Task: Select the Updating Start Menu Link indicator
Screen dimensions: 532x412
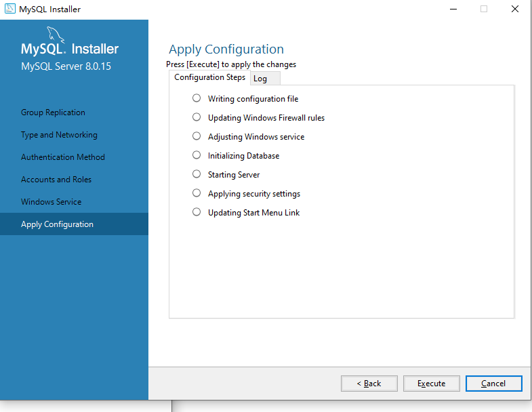Action: 197,212
